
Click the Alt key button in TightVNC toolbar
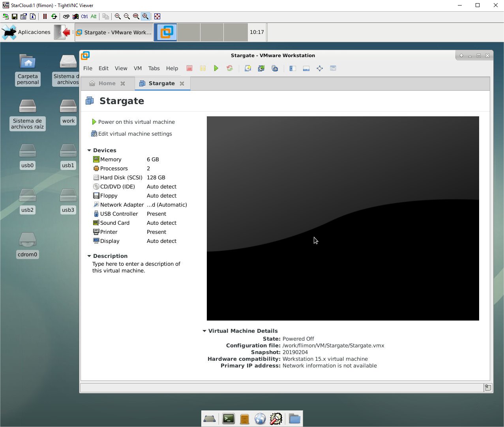click(94, 16)
